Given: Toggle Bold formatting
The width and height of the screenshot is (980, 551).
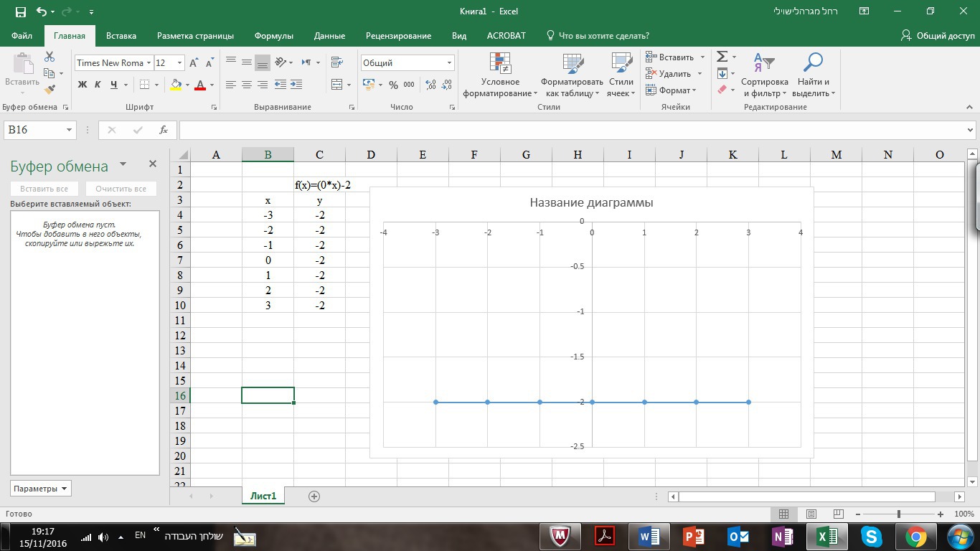Looking at the screenshot, I should click(x=82, y=85).
